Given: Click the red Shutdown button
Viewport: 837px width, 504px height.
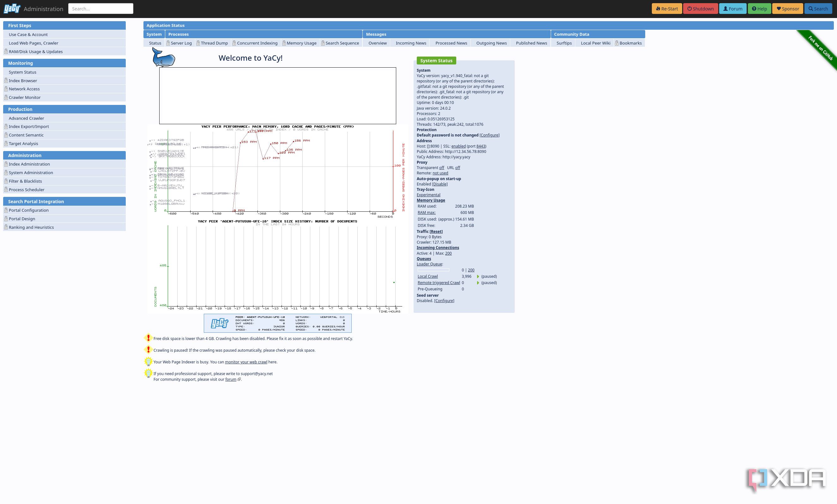Looking at the screenshot, I should click(700, 9).
